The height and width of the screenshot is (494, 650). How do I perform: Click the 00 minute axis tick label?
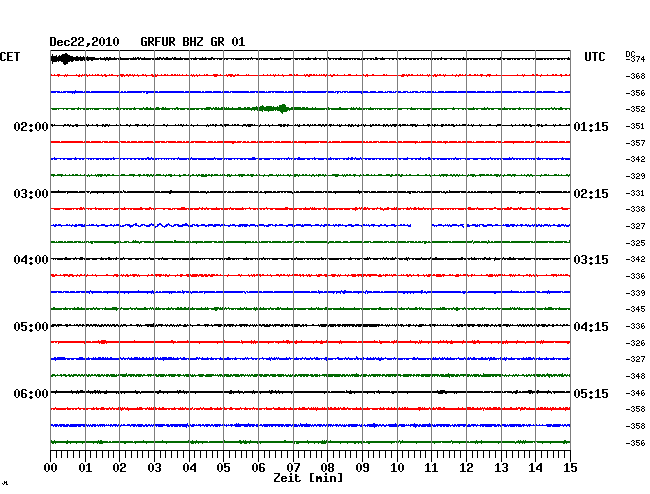50,468
